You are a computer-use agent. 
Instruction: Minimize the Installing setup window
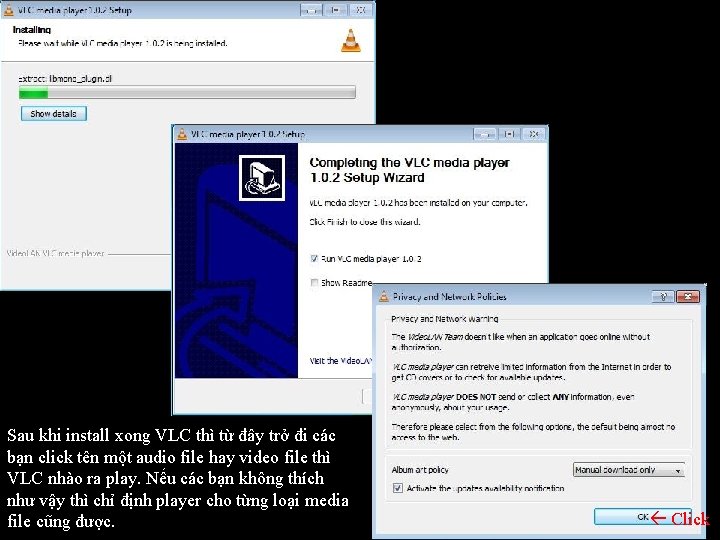(x=311, y=10)
